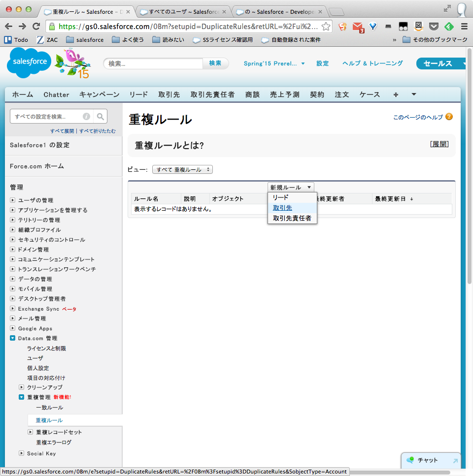473x476 pixels.
Task: Click すべて折りたたむ link
Action: click(98, 131)
